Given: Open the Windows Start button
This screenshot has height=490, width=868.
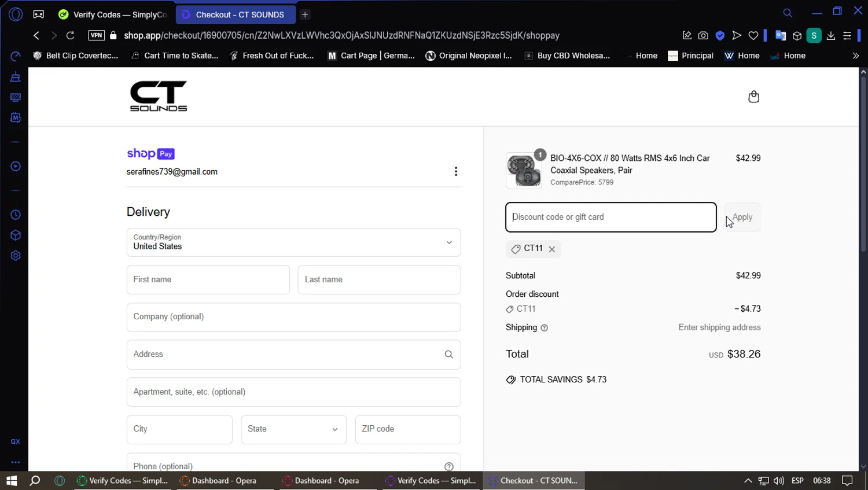Looking at the screenshot, I should [x=12, y=480].
